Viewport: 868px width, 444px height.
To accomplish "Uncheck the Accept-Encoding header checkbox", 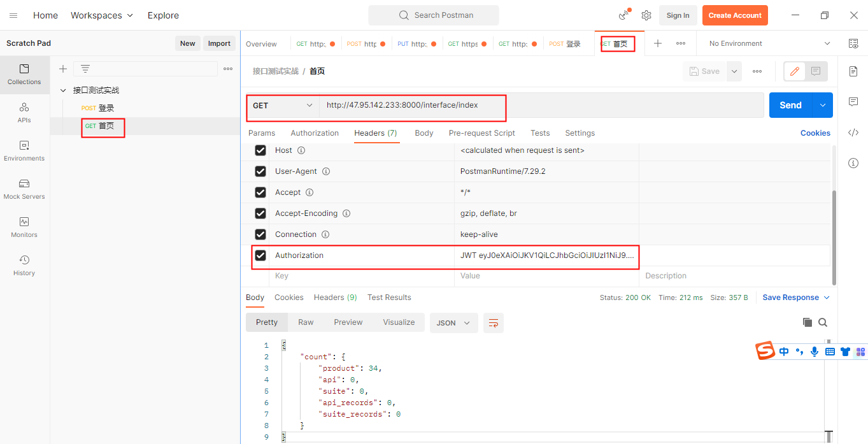I will 260,213.
